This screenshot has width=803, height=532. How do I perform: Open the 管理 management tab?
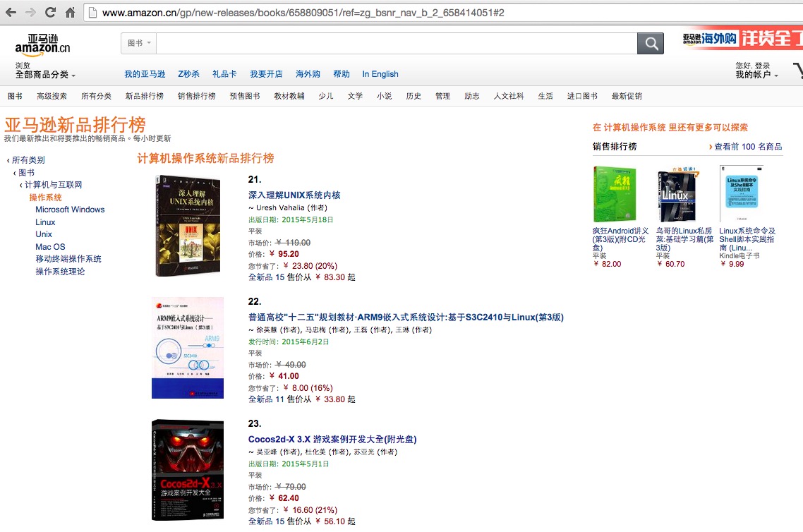[442, 96]
